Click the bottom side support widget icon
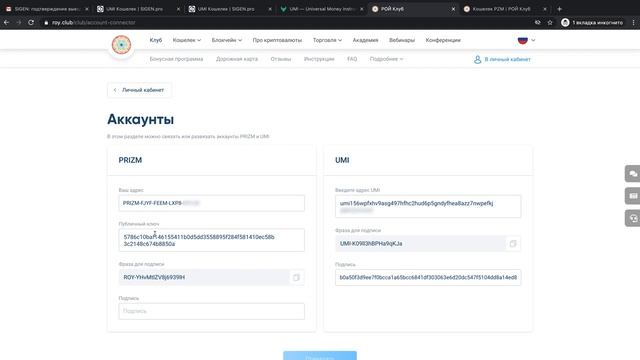This screenshot has width=640, height=360. [633, 218]
